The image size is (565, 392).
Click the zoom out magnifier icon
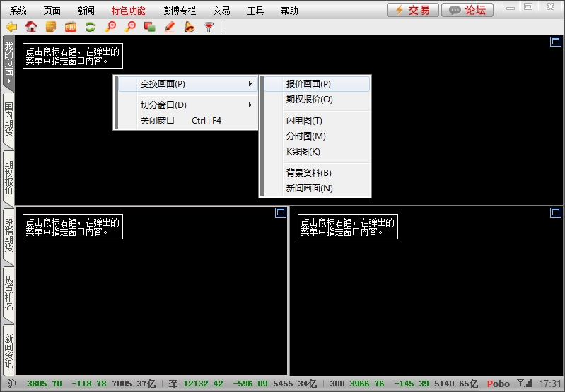pyautogui.click(x=130, y=27)
